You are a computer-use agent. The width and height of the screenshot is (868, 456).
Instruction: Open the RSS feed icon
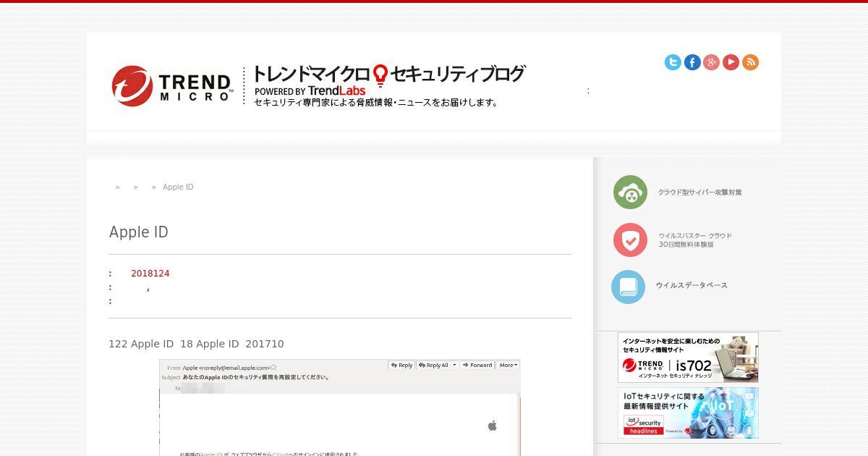(x=751, y=62)
